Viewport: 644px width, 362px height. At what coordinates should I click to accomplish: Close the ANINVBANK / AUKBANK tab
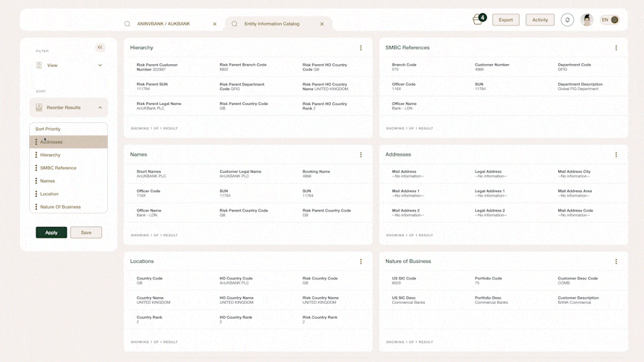tap(215, 24)
